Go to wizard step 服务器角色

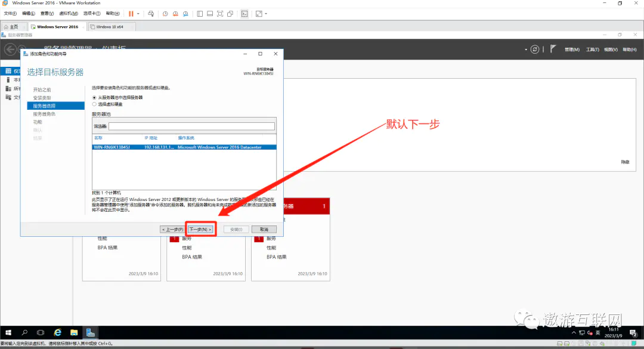click(44, 114)
